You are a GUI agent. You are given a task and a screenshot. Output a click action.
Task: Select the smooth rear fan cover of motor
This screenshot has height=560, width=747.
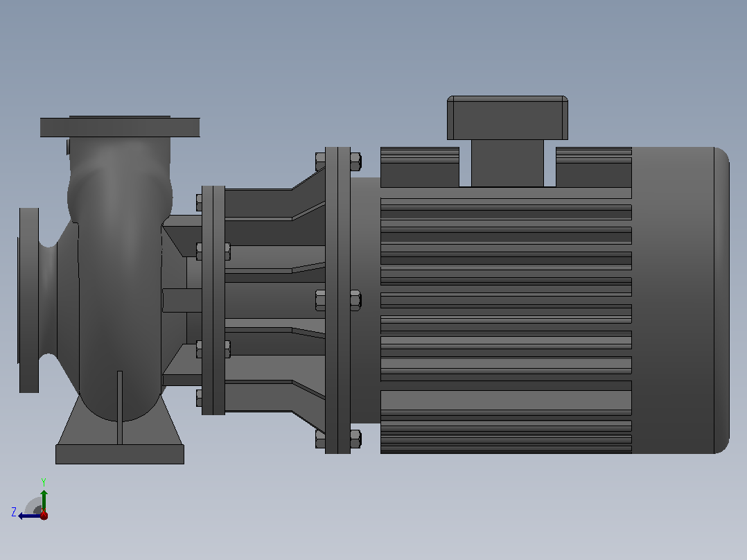[x=680, y=300]
